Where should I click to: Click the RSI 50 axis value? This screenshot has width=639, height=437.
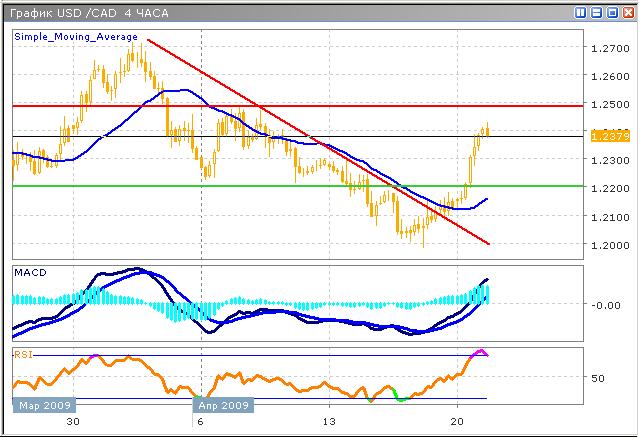[x=597, y=378]
